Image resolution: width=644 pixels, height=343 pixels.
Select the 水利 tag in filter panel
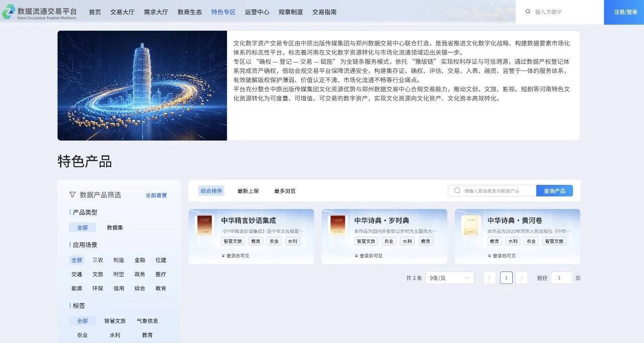pyautogui.click(x=115, y=335)
